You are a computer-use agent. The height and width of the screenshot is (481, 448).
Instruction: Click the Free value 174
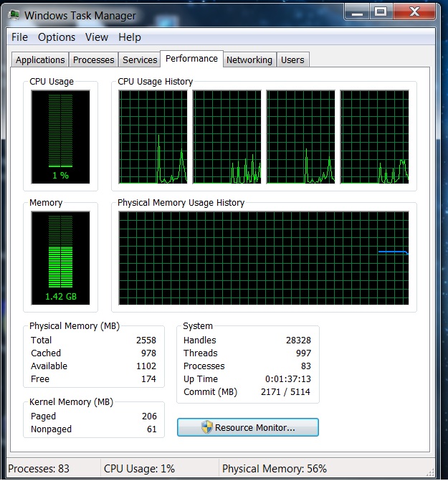coord(148,378)
